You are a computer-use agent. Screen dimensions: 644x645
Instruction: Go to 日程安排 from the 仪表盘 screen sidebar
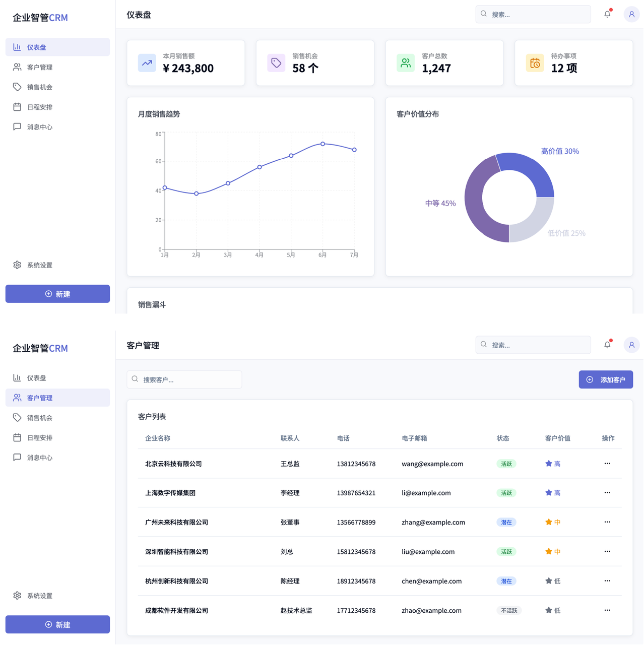click(x=57, y=107)
